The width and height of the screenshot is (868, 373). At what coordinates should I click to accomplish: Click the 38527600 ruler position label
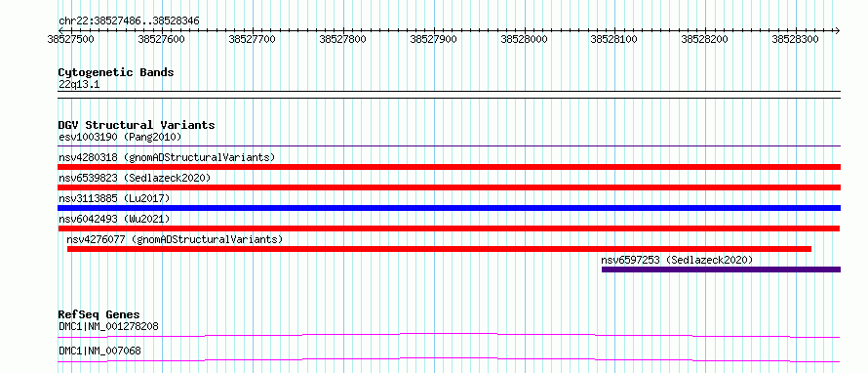tap(161, 39)
